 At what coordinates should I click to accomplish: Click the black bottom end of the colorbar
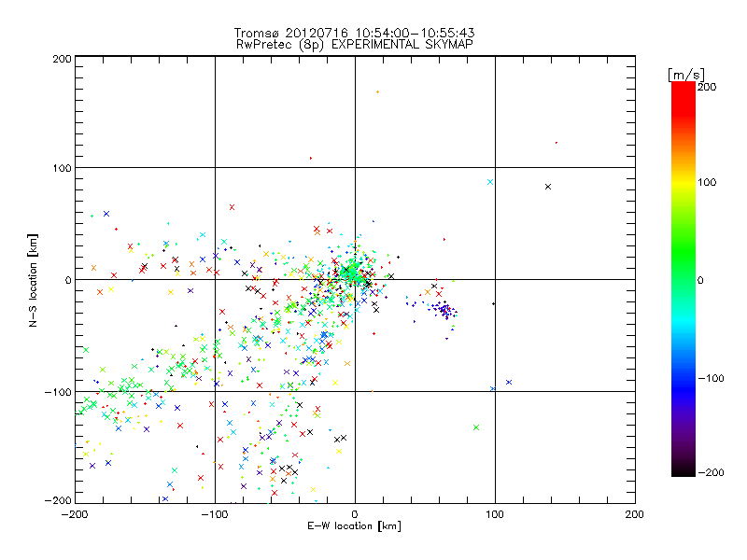(x=684, y=469)
